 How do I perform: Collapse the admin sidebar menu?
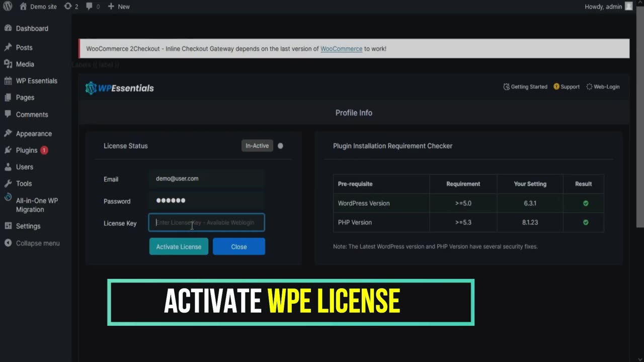32,243
